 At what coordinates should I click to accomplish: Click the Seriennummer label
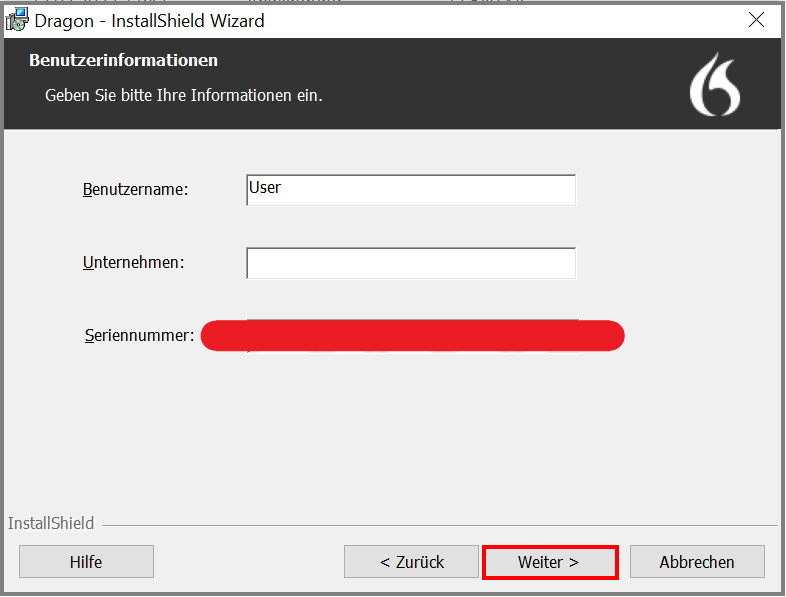[139, 335]
